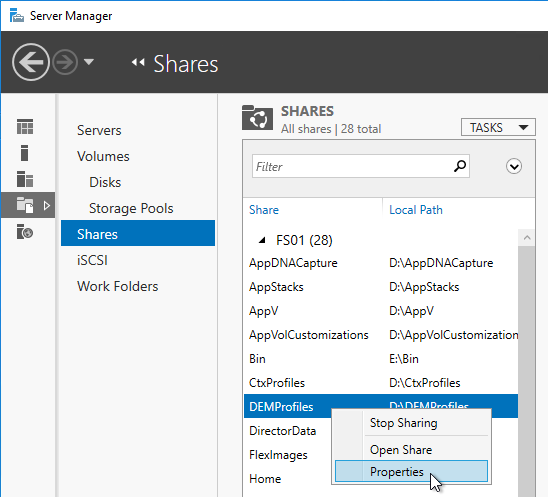This screenshot has width=548, height=497.
Task: Click the Forward navigation arrow
Action: click(x=65, y=62)
